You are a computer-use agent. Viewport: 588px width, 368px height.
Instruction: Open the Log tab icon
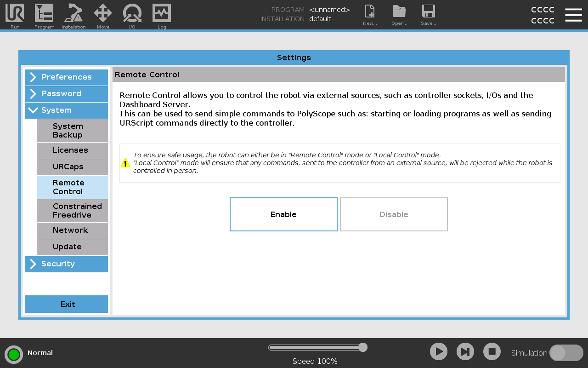tap(162, 13)
